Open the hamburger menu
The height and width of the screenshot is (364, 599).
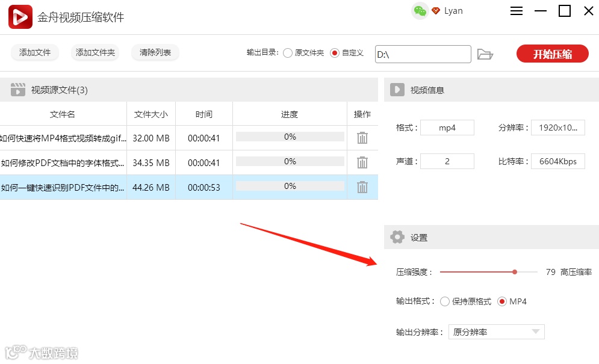[x=517, y=11]
